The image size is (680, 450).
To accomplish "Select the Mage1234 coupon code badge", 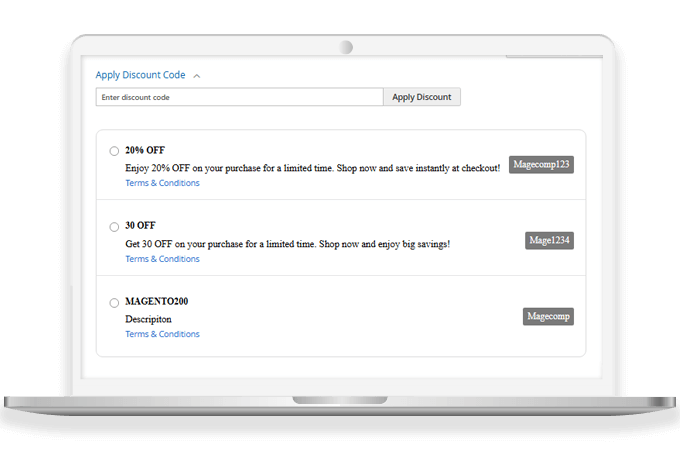I will click(x=549, y=240).
